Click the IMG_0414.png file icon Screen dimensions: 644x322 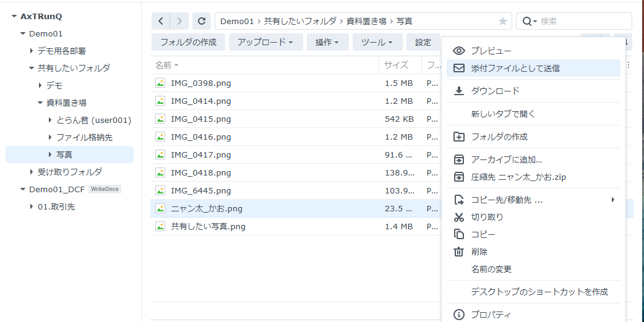(160, 101)
